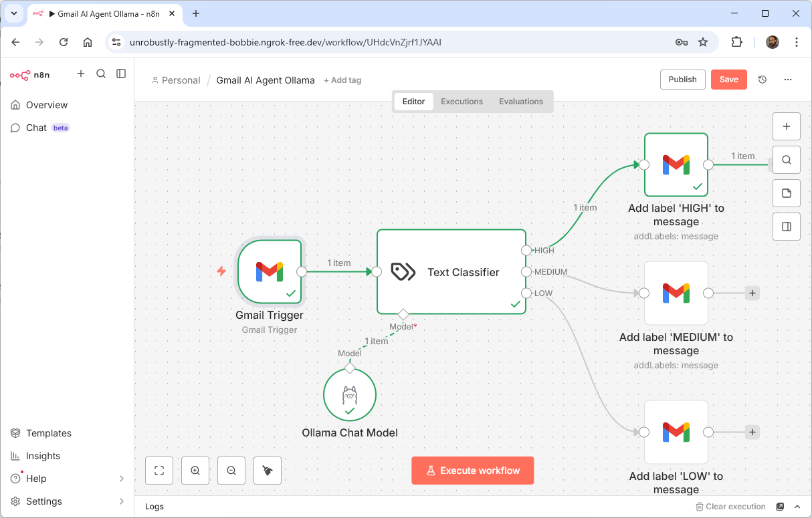Click the tidy up nodes broom icon
The image size is (812, 518).
click(268, 471)
